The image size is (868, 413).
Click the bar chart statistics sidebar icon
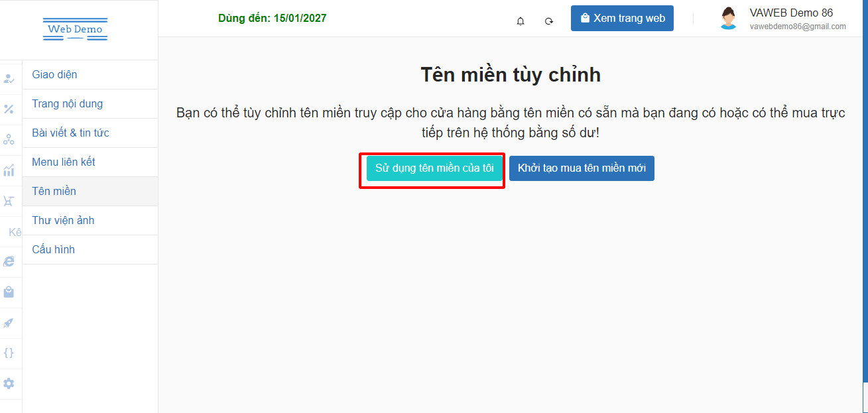pos(9,170)
